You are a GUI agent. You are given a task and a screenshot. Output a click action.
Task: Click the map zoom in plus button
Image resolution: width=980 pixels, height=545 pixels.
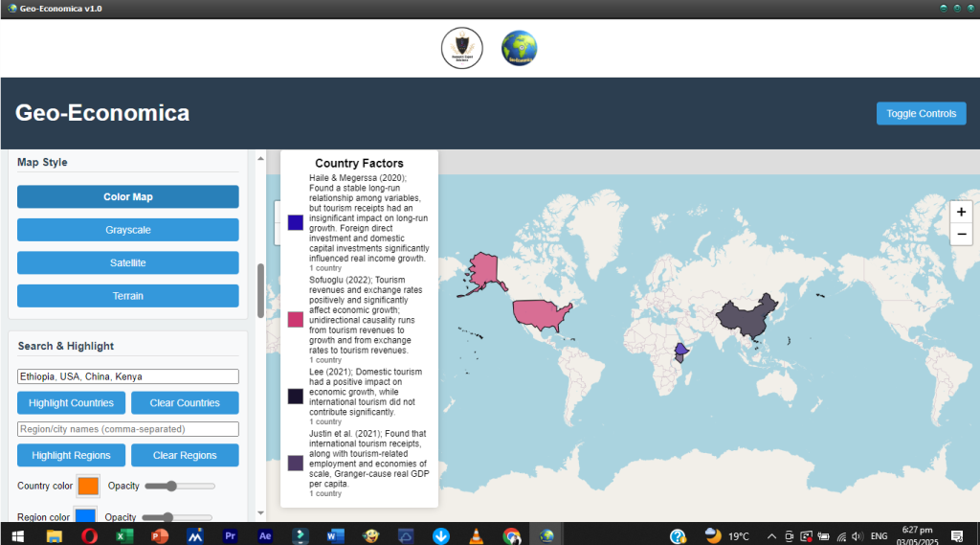point(961,212)
